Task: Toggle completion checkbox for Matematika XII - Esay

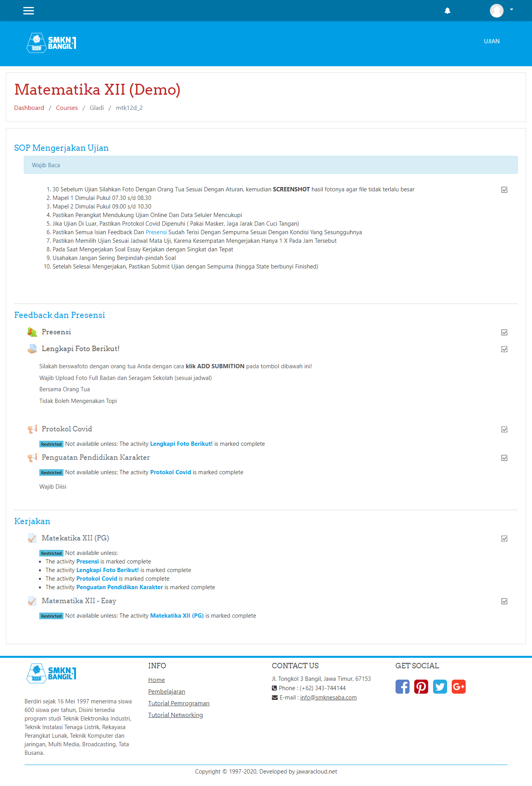Action: (x=504, y=601)
